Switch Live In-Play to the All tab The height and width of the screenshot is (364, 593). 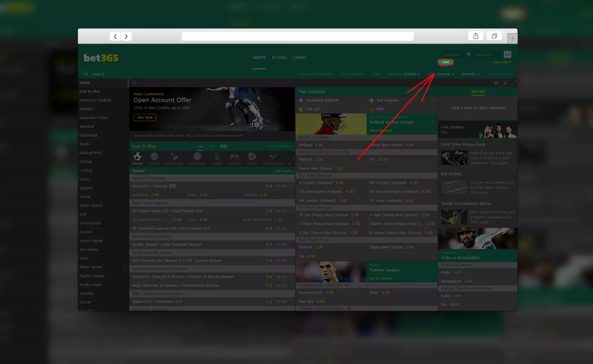tap(201, 146)
